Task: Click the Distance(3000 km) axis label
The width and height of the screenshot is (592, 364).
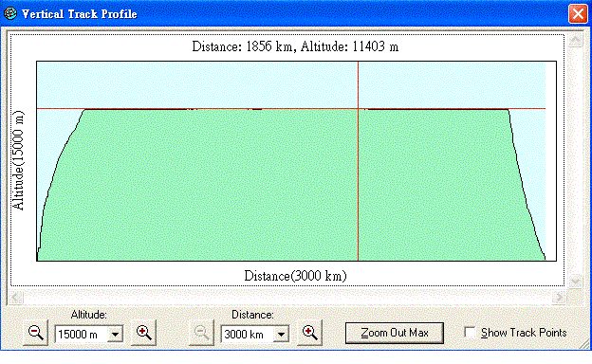Action: (295, 276)
